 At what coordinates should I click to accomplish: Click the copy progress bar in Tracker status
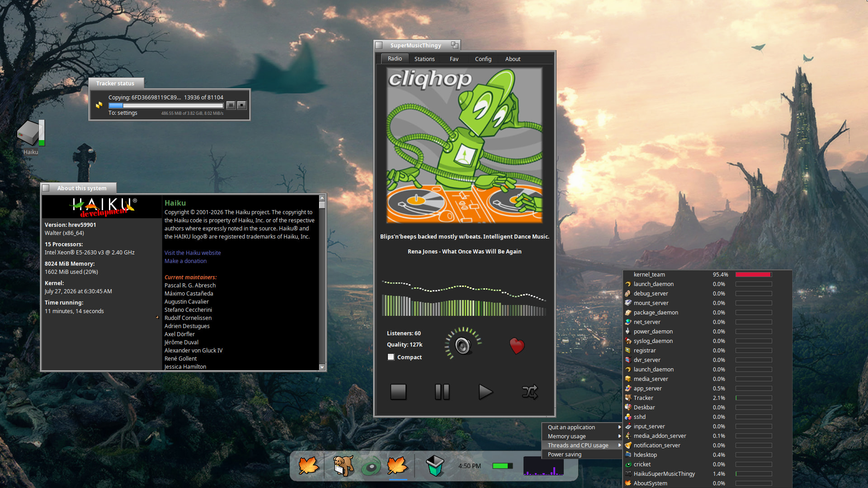pos(166,105)
